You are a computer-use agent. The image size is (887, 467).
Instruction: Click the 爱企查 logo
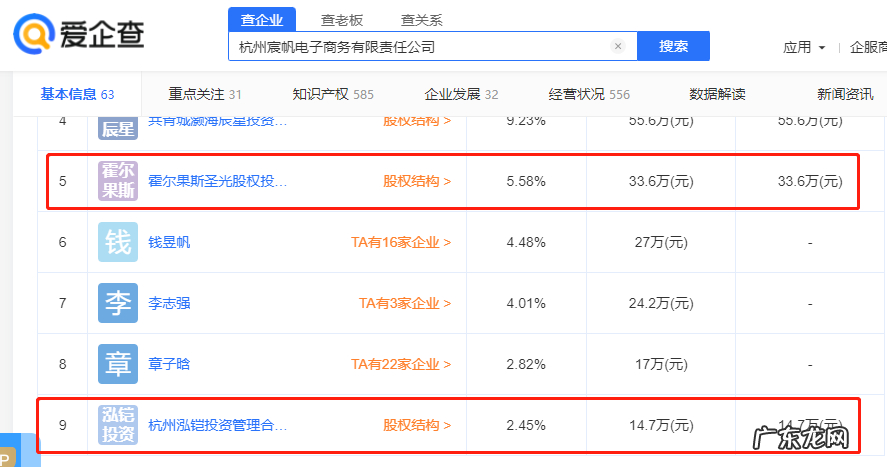pyautogui.click(x=79, y=34)
